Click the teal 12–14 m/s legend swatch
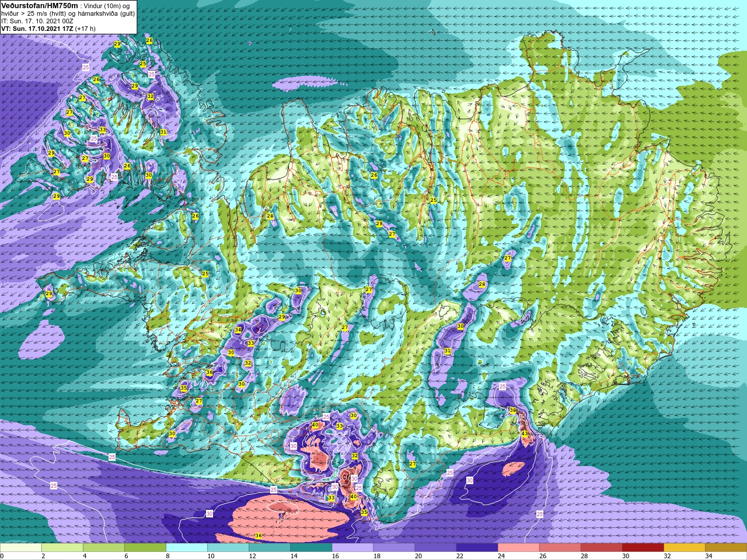747x560 pixels. (x=270, y=548)
